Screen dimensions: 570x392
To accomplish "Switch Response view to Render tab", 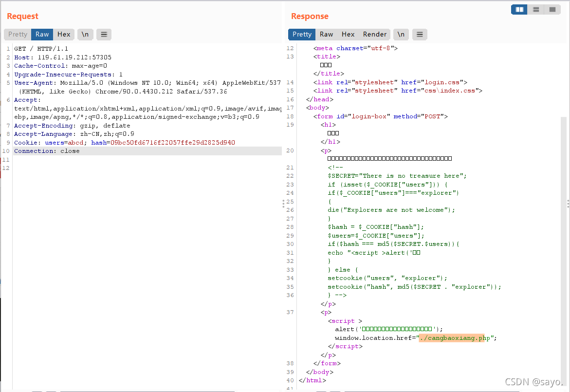I will tap(375, 34).
